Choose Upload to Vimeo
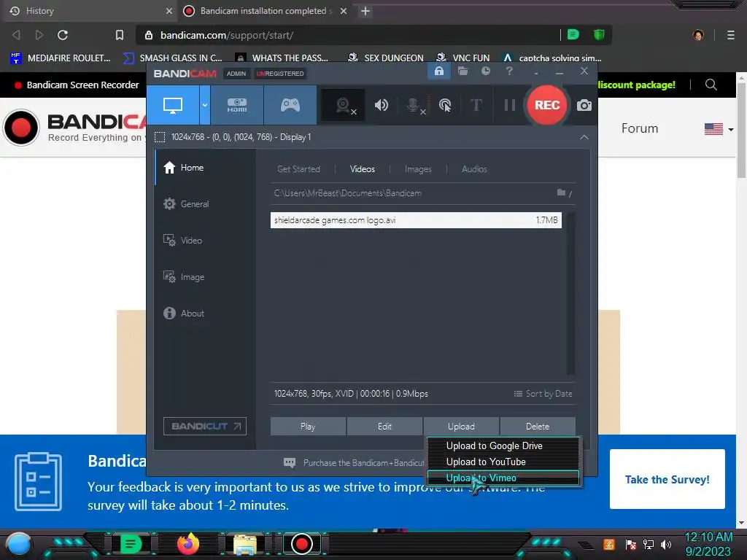The height and width of the screenshot is (560, 747). click(503, 478)
